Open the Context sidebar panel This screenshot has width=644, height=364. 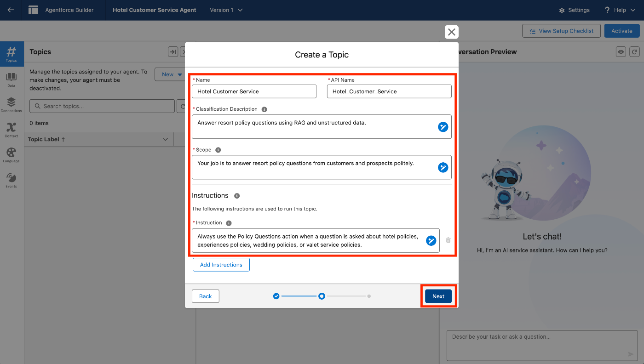click(11, 130)
